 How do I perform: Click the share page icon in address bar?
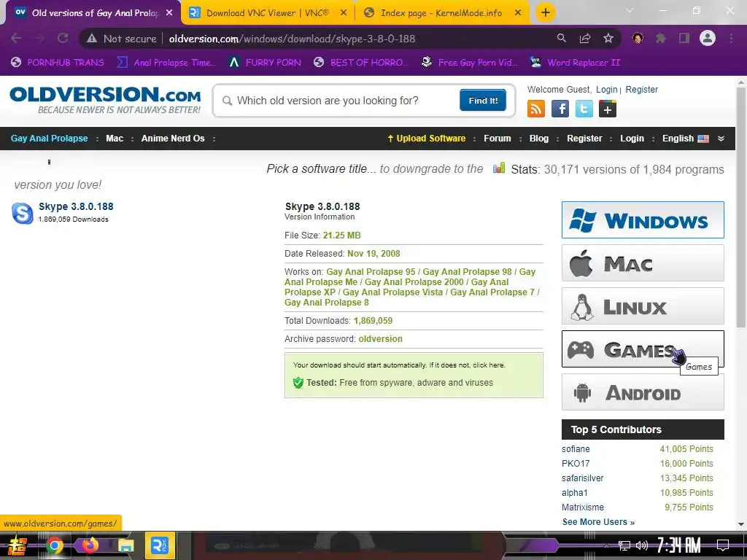(585, 38)
